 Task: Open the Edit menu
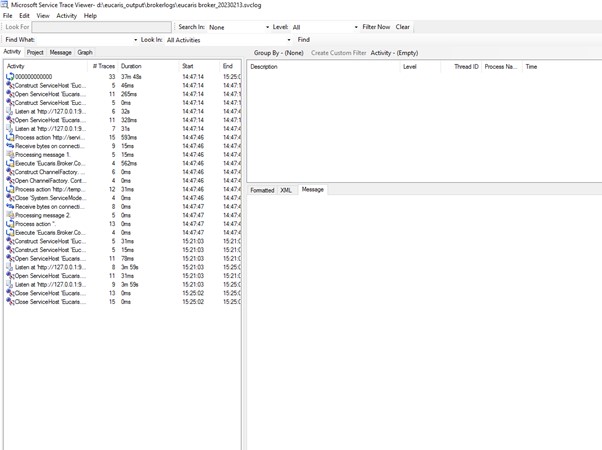pos(24,16)
